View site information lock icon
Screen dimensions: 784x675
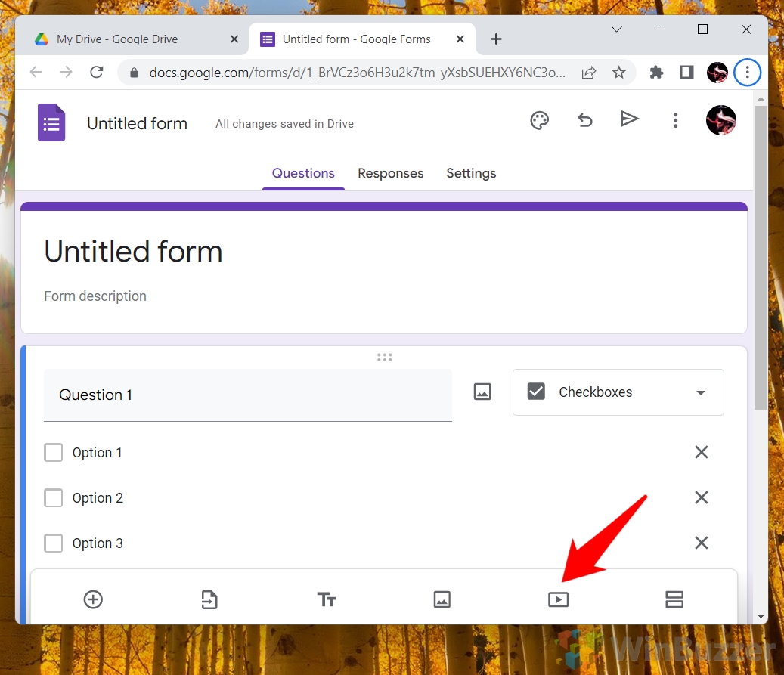(134, 73)
